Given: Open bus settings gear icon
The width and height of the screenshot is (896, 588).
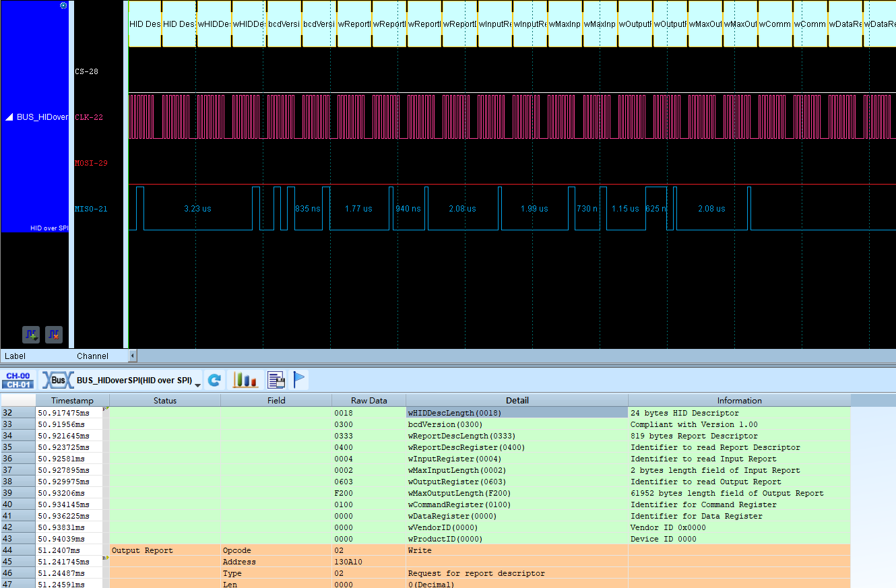Looking at the screenshot, I should (x=63, y=5).
